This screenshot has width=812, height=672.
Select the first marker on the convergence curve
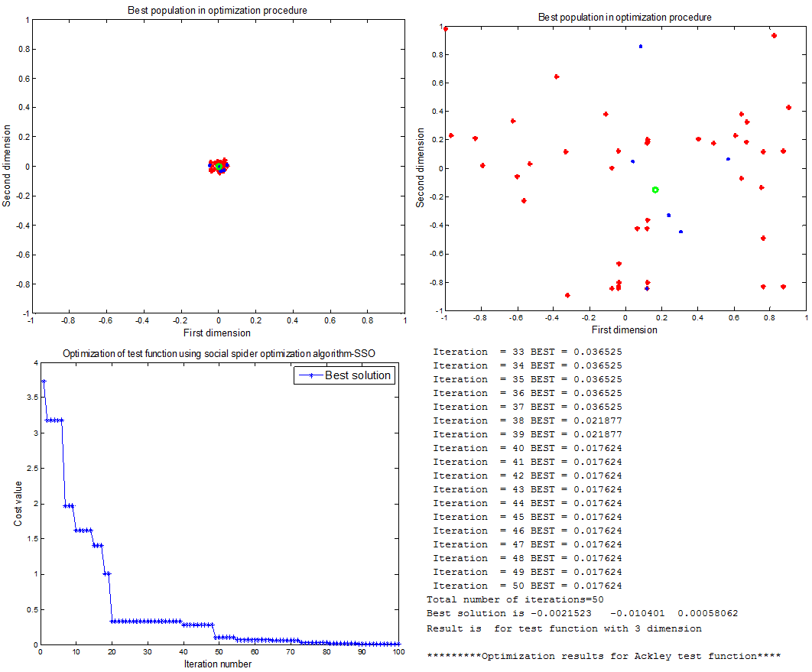(44, 381)
